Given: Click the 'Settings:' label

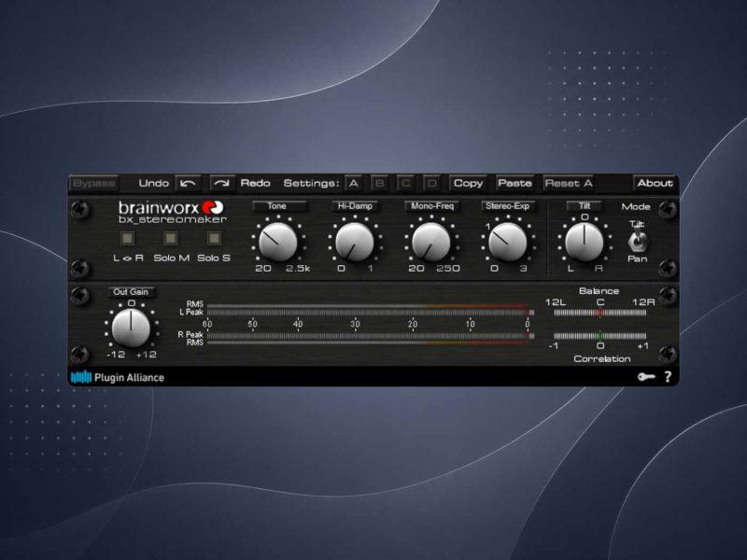Looking at the screenshot, I should click(x=311, y=183).
